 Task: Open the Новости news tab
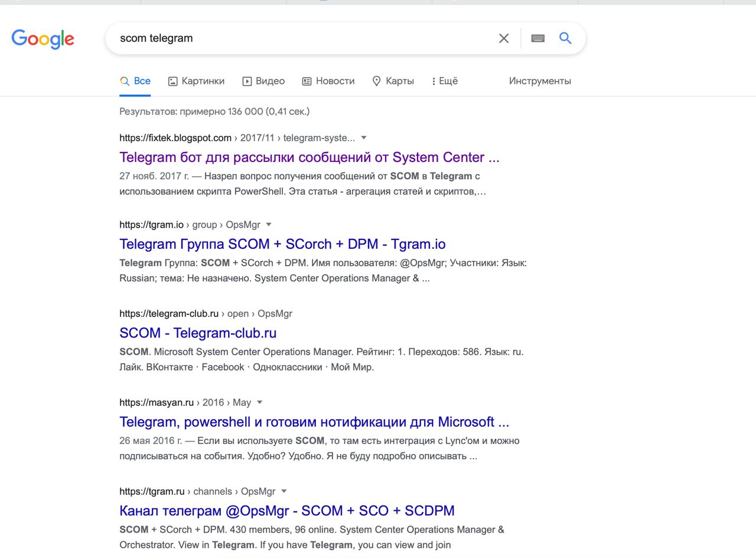coord(328,81)
